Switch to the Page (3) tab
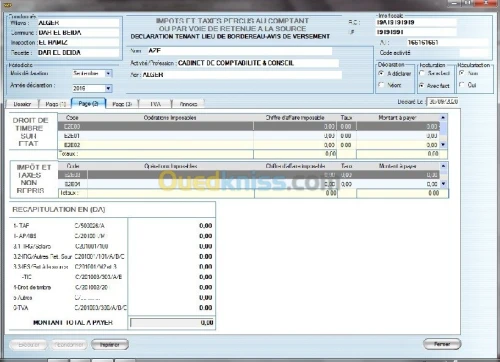Screen dimensions: 500x362 pos(122,104)
